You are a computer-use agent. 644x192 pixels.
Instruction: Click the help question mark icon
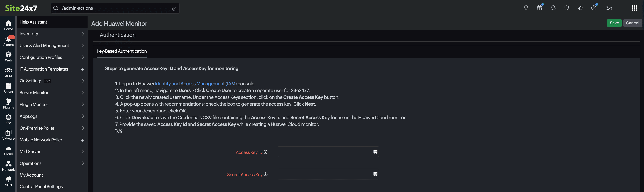pos(593,8)
